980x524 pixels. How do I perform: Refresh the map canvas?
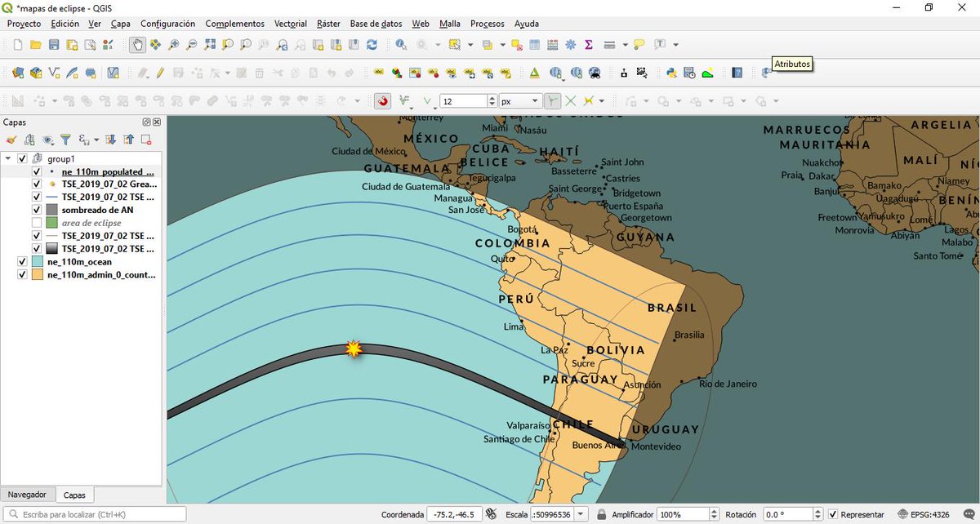point(372,45)
